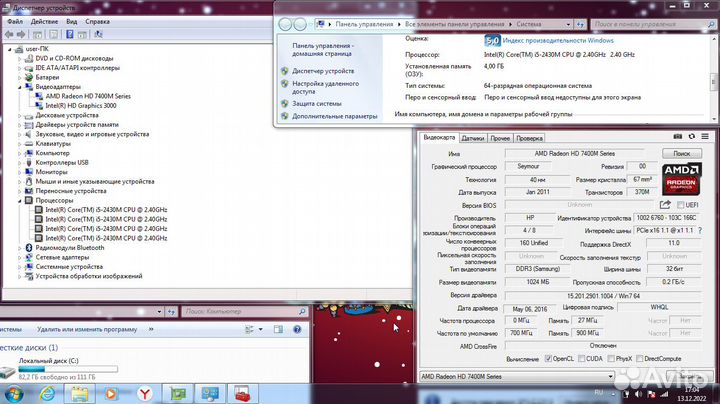Viewport: 720px width, 404px height.
Task: Expand DVD и CD-ROM дисководы node
Action: point(20,58)
